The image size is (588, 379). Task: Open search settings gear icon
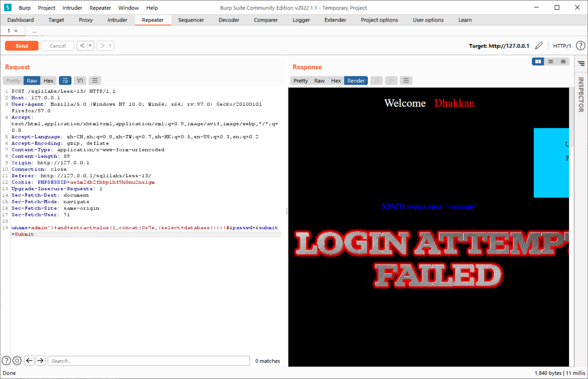(17, 360)
